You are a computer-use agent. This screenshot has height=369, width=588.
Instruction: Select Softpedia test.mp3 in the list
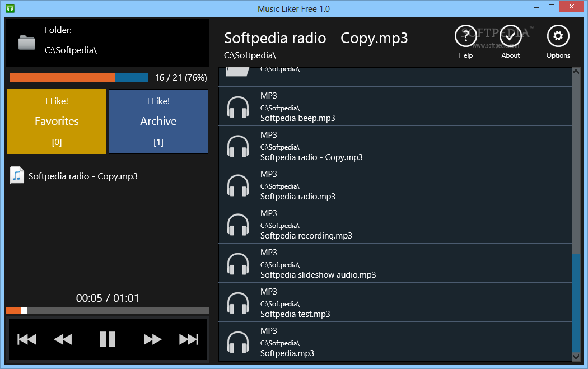click(395, 302)
